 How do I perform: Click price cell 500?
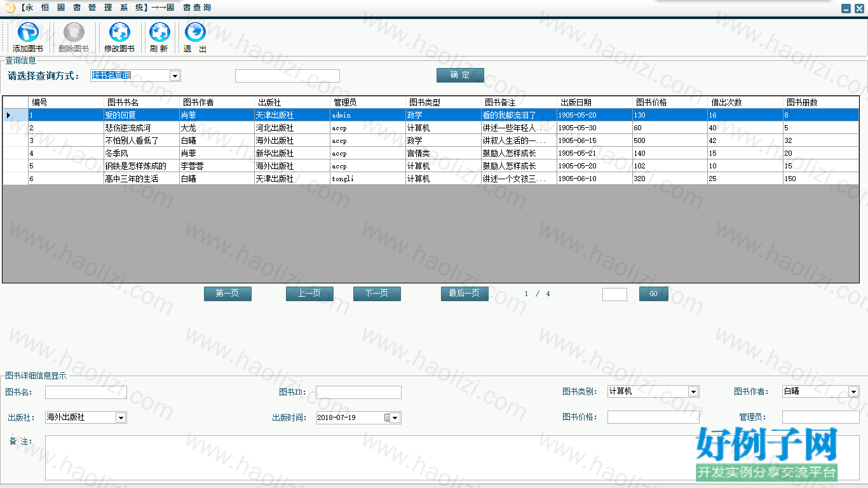[x=671, y=140]
